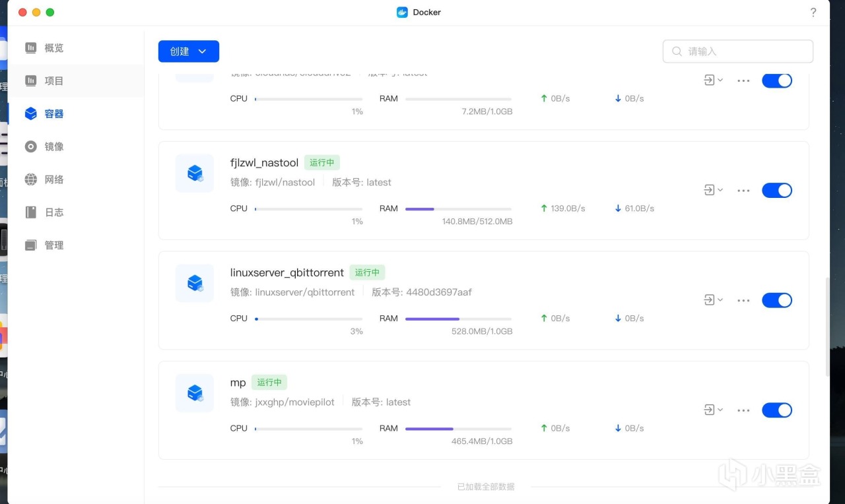Screen dimensions: 845x504
Task: Click the green window zoom button
Action: pyautogui.click(x=50, y=13)
